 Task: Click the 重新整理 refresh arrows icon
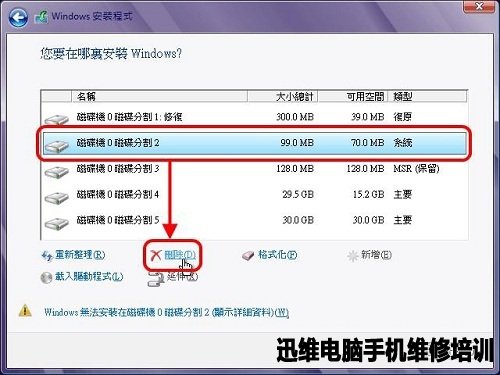[x=47, y=256]
